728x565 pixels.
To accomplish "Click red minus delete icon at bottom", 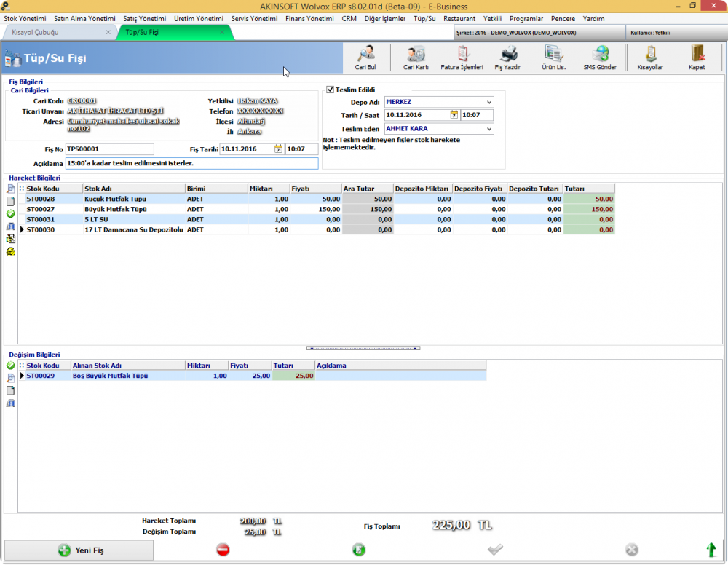I will (x=223, y=550).
